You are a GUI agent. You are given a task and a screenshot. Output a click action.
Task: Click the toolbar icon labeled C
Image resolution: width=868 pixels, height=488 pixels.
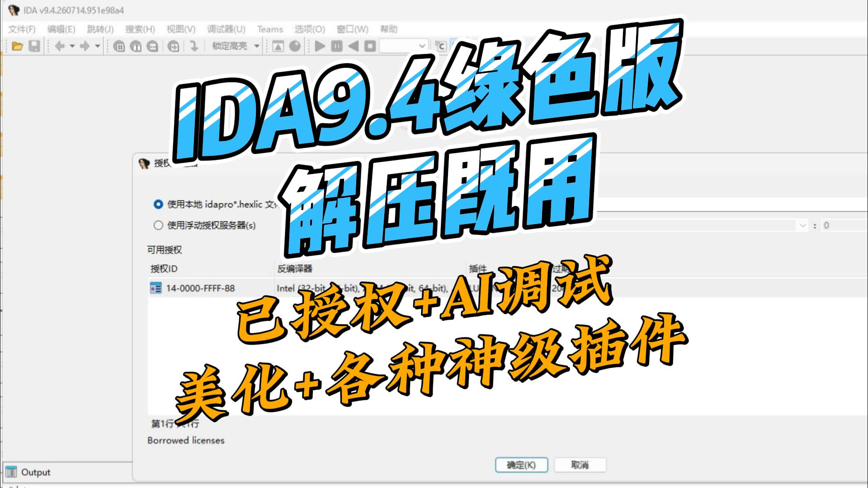click(440, 46)
